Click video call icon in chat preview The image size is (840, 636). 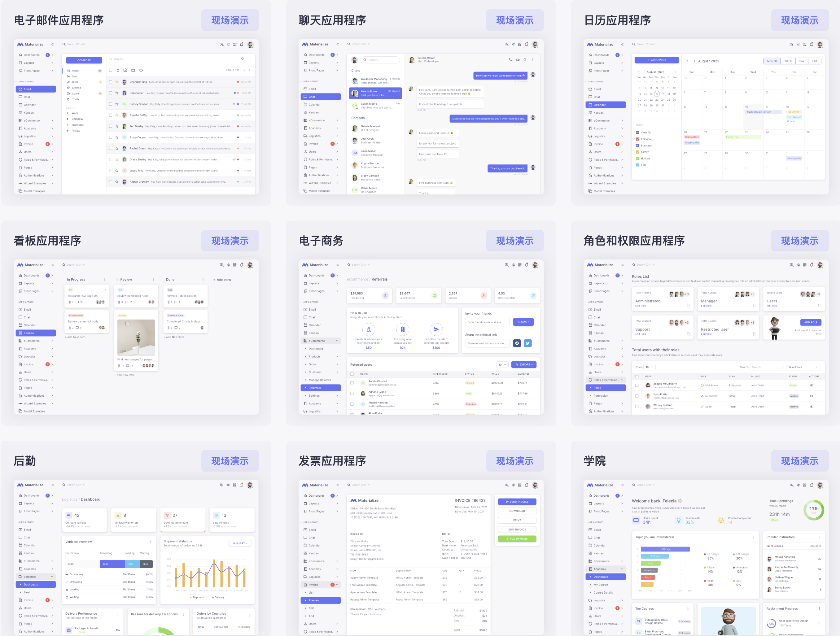coord(518,60)
